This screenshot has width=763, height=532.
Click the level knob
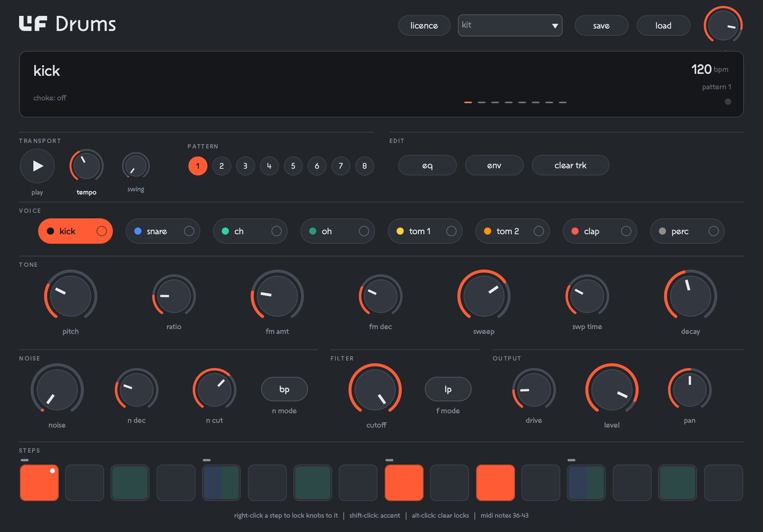(611, 389)
